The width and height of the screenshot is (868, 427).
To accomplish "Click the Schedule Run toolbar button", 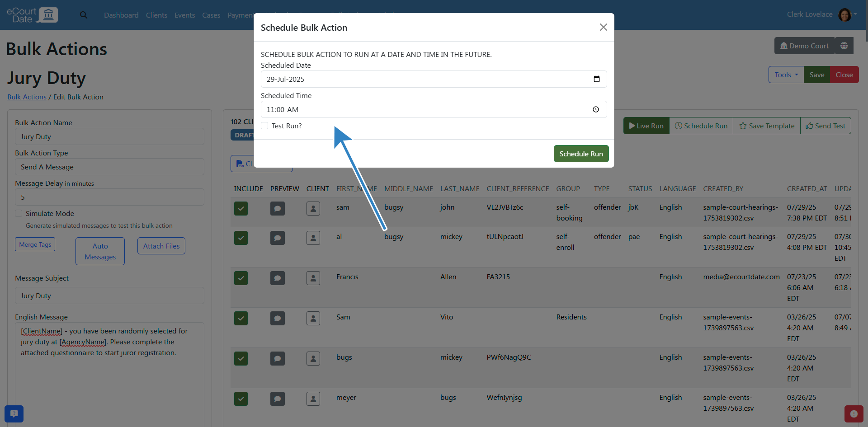I will [701, 126].
